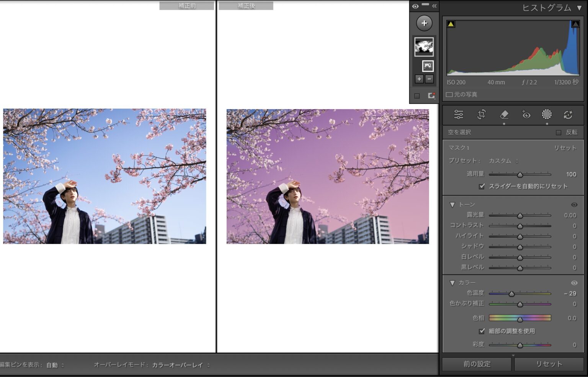Open the Masking tool
This screenshot has width=588, height=377.
click(x=547, y=114)
